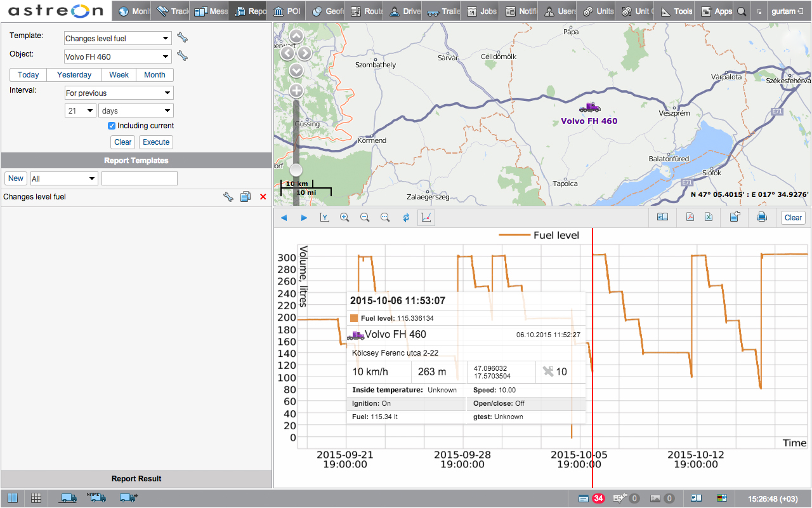Open the report book view icon
The width and height of the screenshot is (812, 508).
point(662,217)
